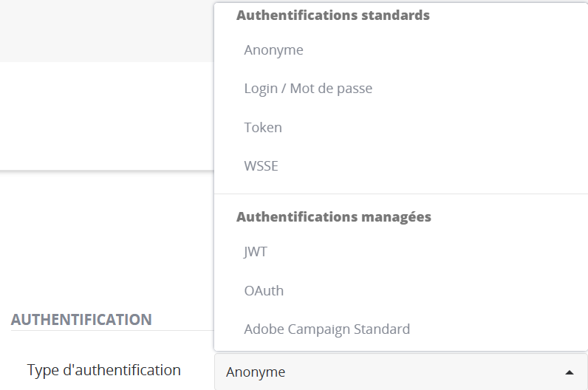Select Anonyme from the dropdown list
Screen dimensions: 588x390
click(273, 50)
